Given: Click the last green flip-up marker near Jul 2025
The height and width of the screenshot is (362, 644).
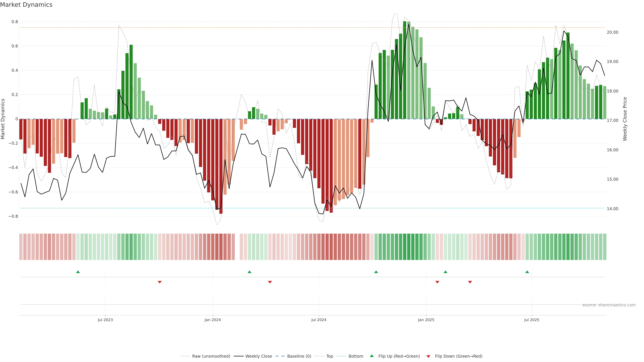Looking at the screenshot, I should [x=527, y=272].
